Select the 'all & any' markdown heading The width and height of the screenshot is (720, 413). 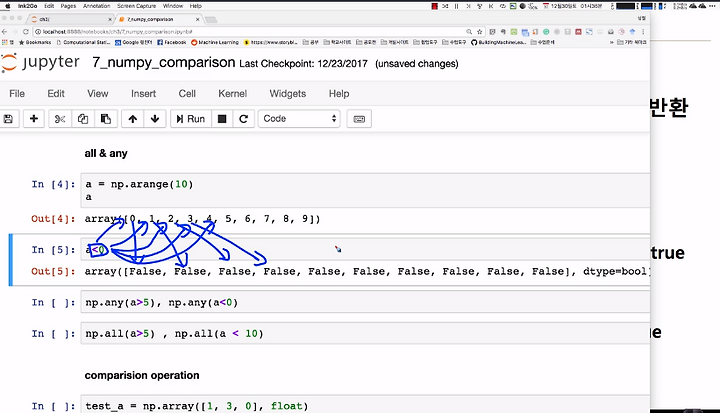click(106, 153)
